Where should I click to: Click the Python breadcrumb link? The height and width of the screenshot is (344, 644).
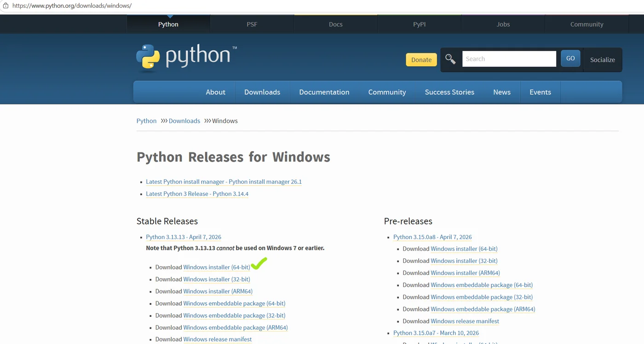pos(147,121)
